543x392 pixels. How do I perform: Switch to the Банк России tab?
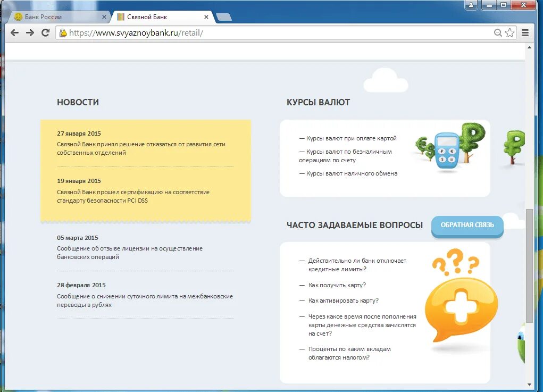(59, 16)
